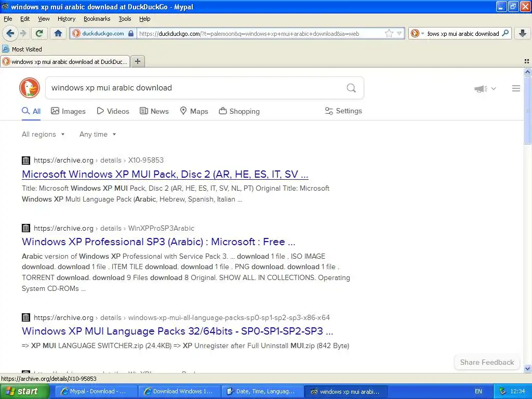Click the X10-95853 result URL breadcrumb
The height and width of the screenshot is (399, 532).
click(x=98, y=160)
